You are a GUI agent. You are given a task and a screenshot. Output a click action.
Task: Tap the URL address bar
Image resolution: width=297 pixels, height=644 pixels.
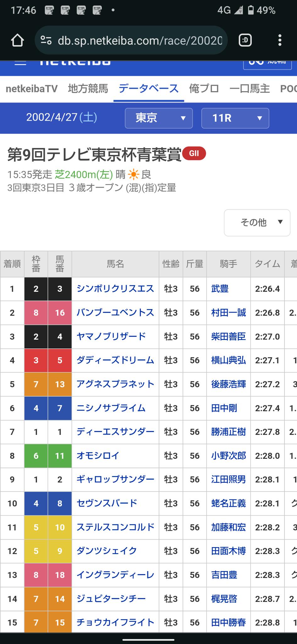tap(140, 41)
